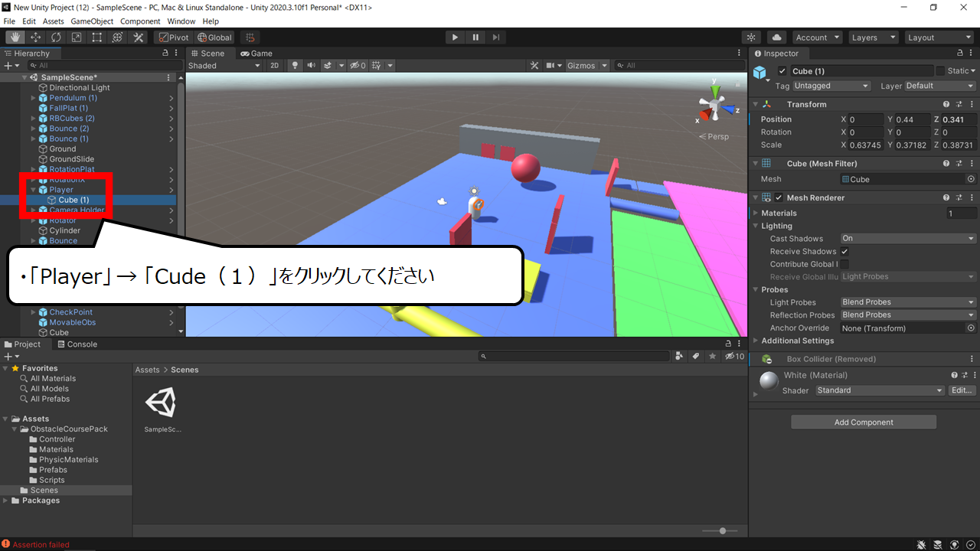Toggle scene lighting lightbulb icon
The height and width of the screenshot is (551, 980).
(x=295, y=66)
